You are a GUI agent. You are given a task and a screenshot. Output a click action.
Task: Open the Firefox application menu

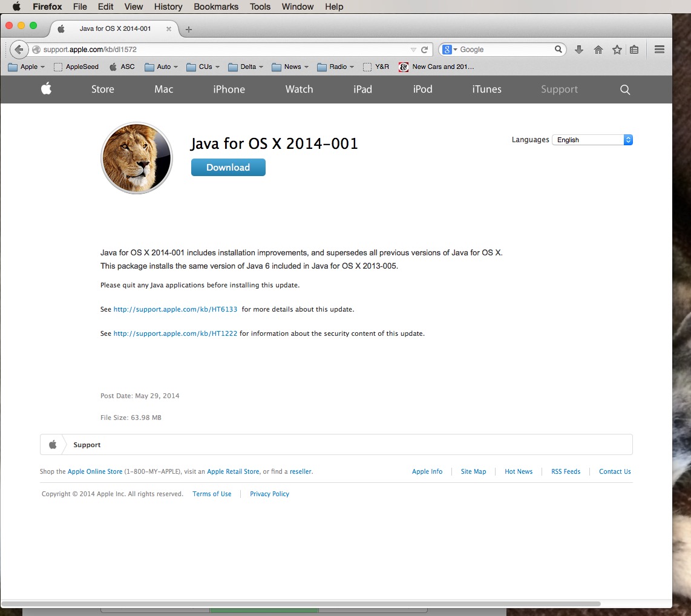pos(47,7)
